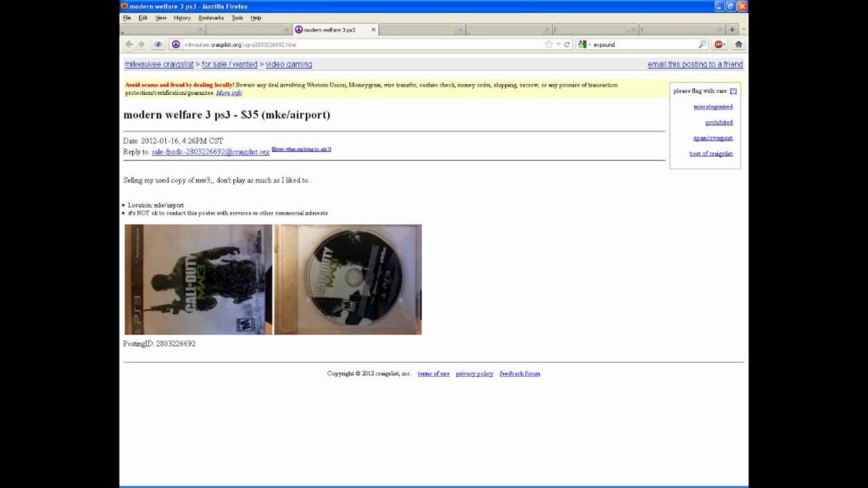This screenshot has width=868, height=488.
Task: Open the video gaming breadcrumb link
Action: [288, 64]
